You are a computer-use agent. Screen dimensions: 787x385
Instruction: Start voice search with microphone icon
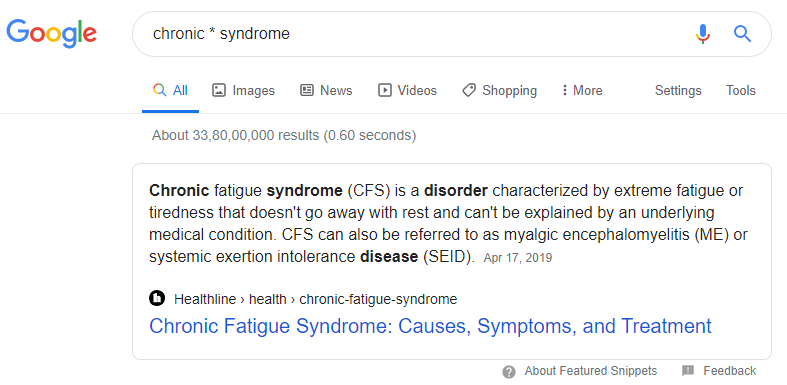coord(703,34)
